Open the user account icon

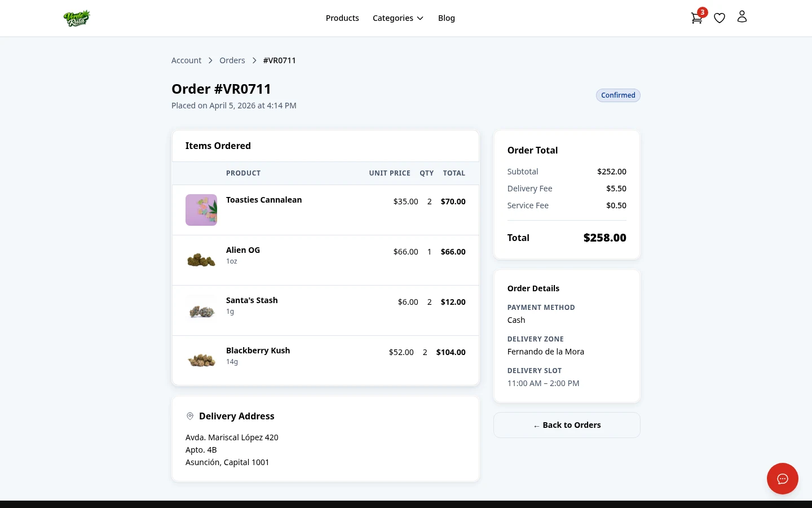(742, 16)
